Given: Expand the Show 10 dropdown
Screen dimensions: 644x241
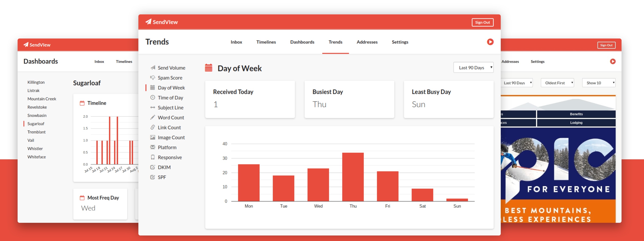Looking at the screenshot, I should 598,83.
